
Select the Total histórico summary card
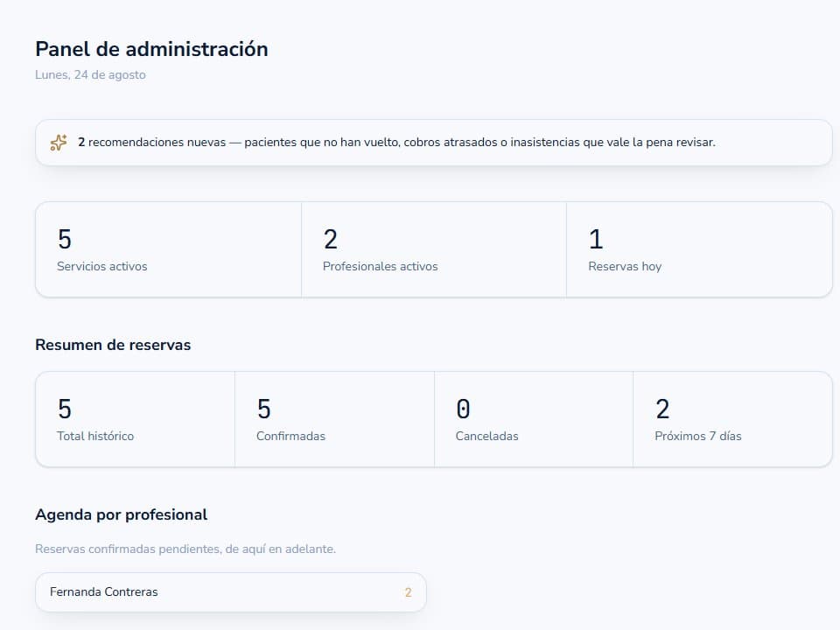click(135, 419)
